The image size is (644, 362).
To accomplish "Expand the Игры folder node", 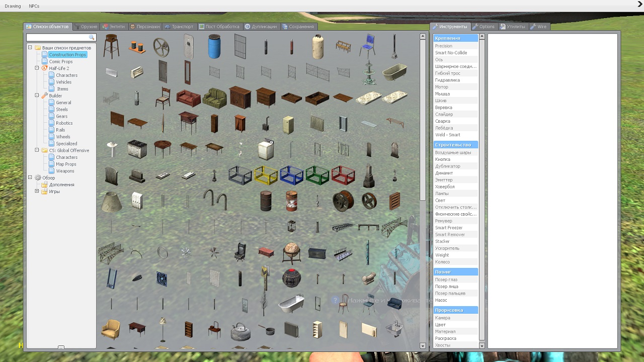I will [37, 192].
